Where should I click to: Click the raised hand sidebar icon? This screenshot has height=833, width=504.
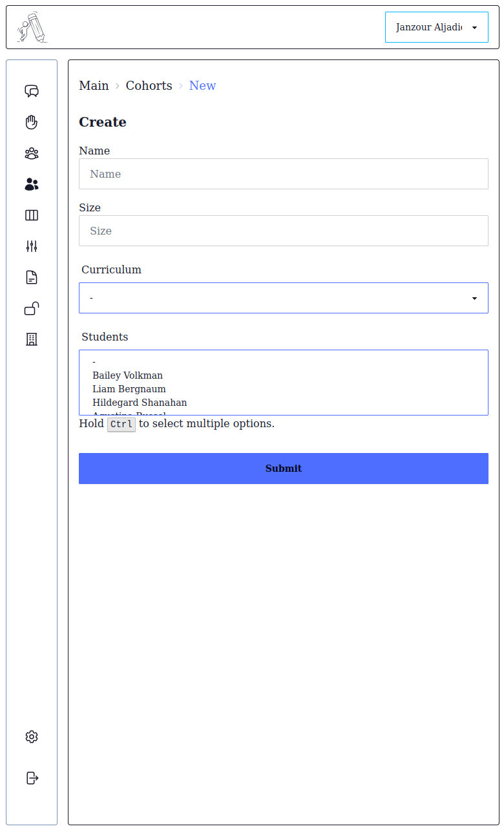[32, 122]
